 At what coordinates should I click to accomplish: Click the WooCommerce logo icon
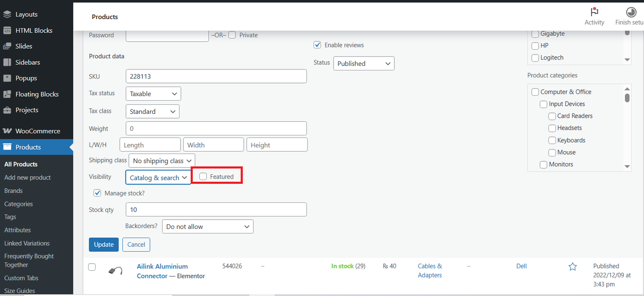pos(7,131)
